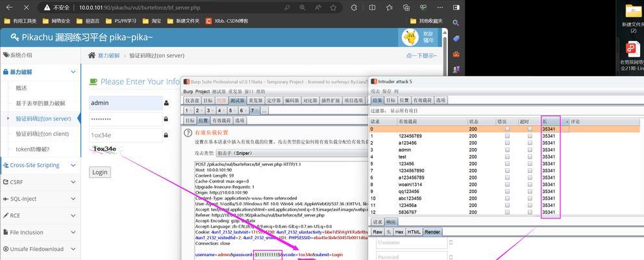Click the browser back arrow
644x260 pixels.
coord(10,7)
